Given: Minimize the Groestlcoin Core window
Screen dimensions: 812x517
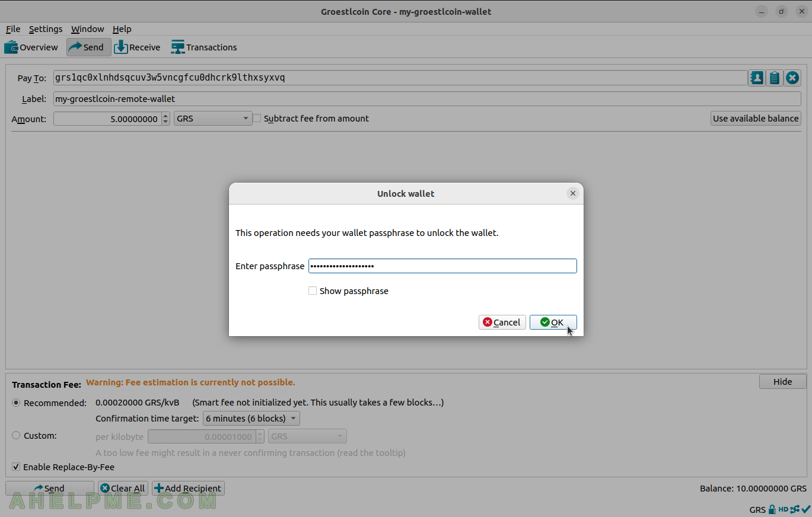Looking at the screenshot, I should (762, 11).
